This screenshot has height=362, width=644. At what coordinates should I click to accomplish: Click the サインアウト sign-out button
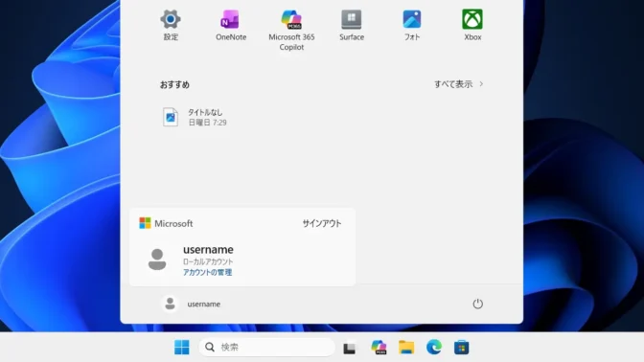click(322, 223)
